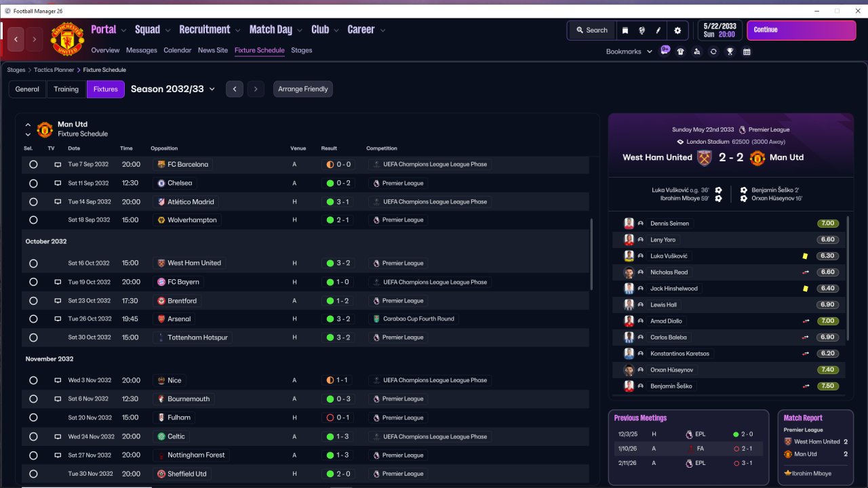The height and width of the screenshot is (488, 868).
Task: Click Benjamin Šeško's 7.50 rating badge
Action: [827, 386]
